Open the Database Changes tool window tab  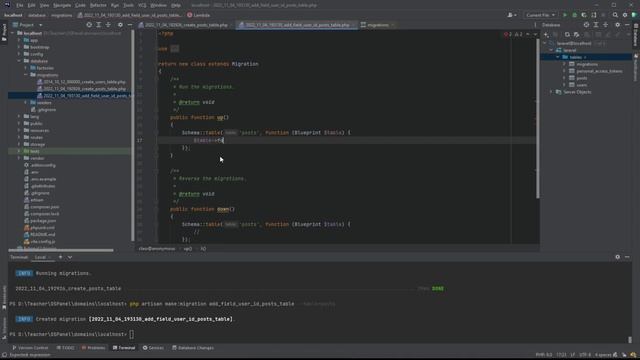(193, 348)
